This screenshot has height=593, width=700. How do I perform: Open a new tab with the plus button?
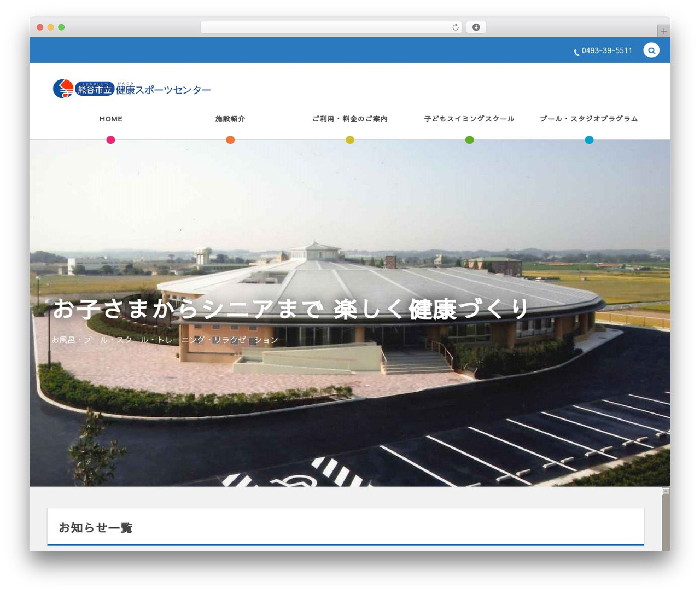coord(663,31)
